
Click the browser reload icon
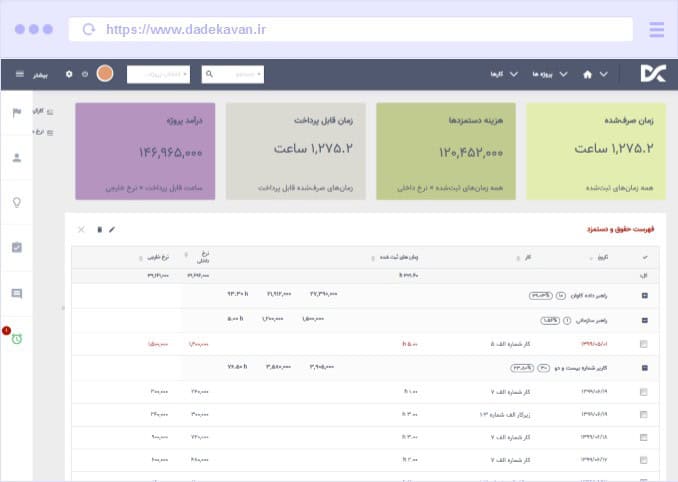[x=89, y=29]
